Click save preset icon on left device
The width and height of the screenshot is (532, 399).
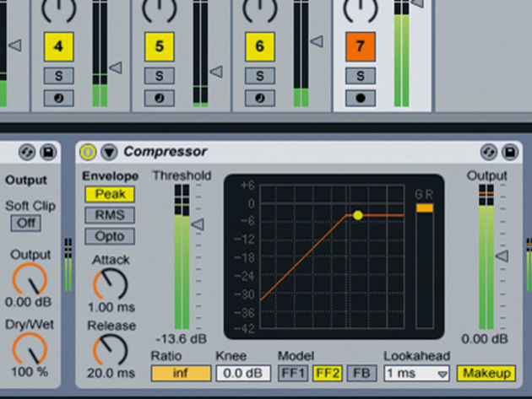tap(48, 152)
